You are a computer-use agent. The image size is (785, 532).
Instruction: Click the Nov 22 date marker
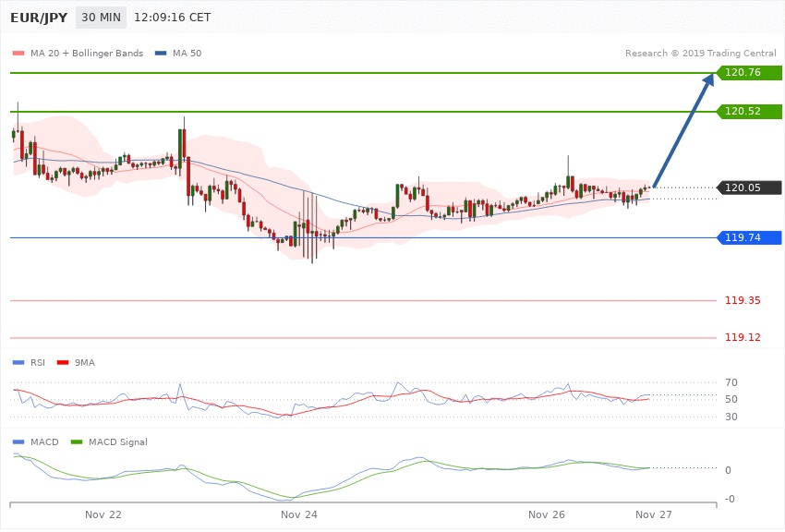pos(103,514)
